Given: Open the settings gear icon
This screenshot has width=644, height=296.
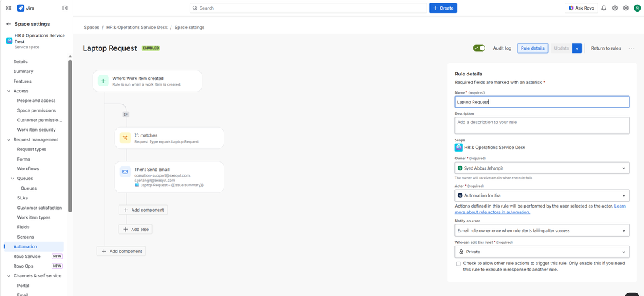Looking at the screenshot, I should pos(626,8).
